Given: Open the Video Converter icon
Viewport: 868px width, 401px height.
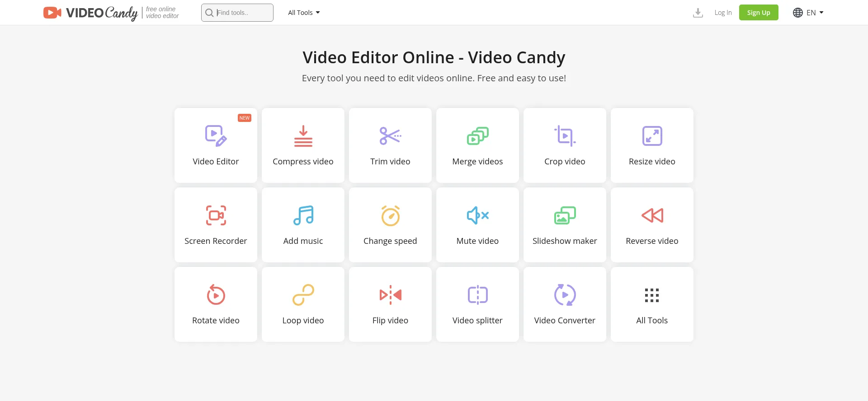Looking at the screenshot, I should point(565,295).
